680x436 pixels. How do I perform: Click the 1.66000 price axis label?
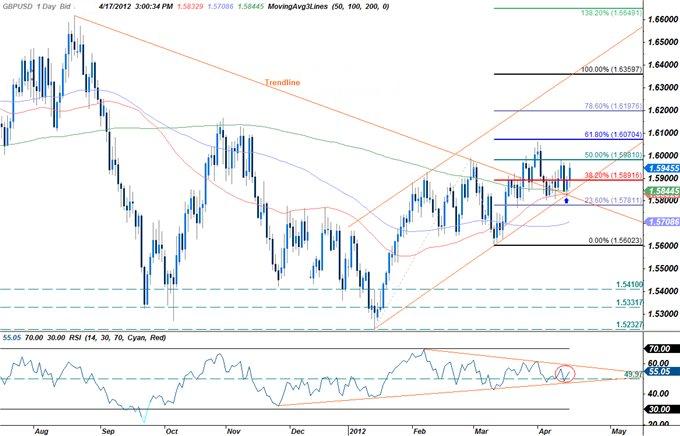click(663, 20)
